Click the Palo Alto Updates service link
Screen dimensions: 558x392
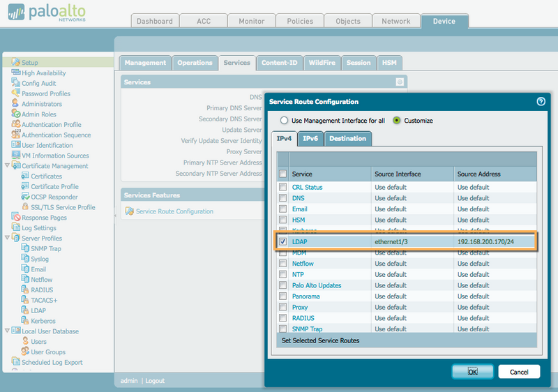click(x=316, y=285)
